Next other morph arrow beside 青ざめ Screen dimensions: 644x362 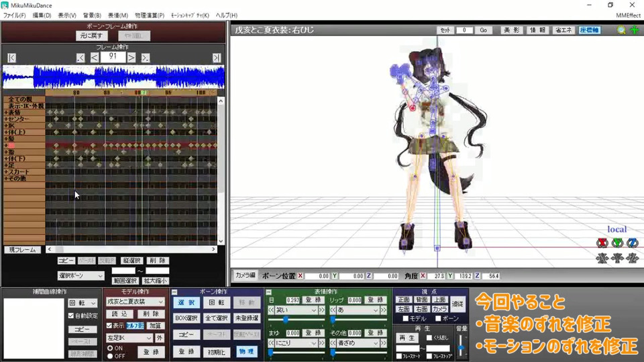point(384,343)
